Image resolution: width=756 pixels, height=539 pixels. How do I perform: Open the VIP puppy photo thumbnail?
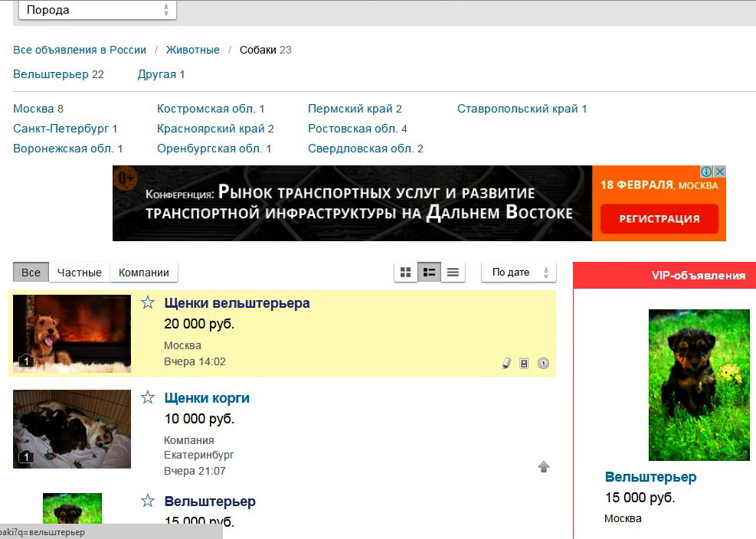(699, 384)
